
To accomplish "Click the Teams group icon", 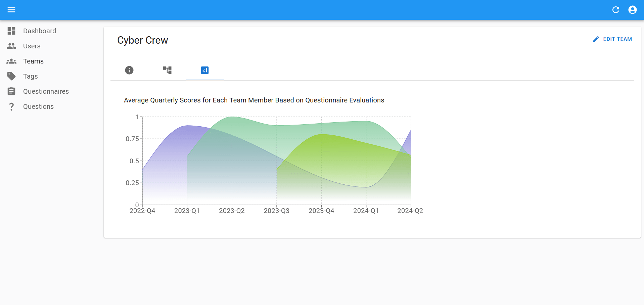I will click(11, 61).
